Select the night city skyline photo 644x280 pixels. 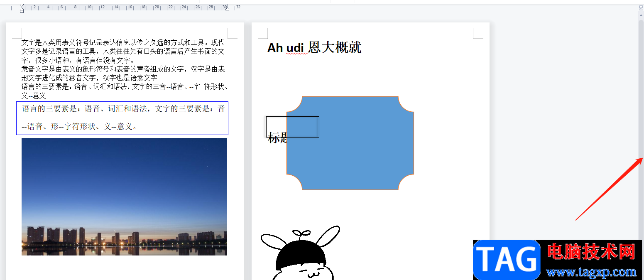coord(124,196)
